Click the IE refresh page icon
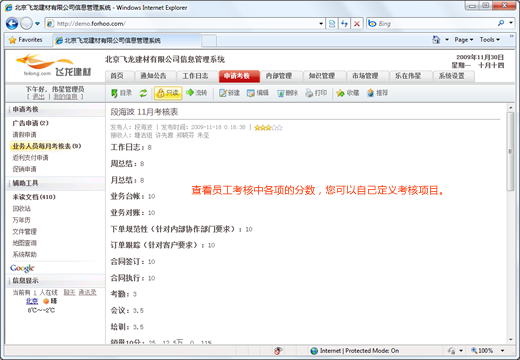 [x=344, y=24]
